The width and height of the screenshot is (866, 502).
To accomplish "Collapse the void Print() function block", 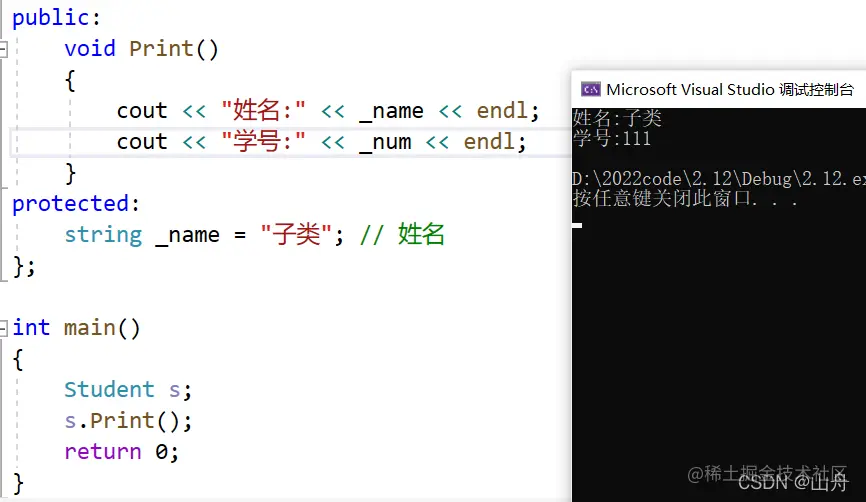I will pos(3,49).
